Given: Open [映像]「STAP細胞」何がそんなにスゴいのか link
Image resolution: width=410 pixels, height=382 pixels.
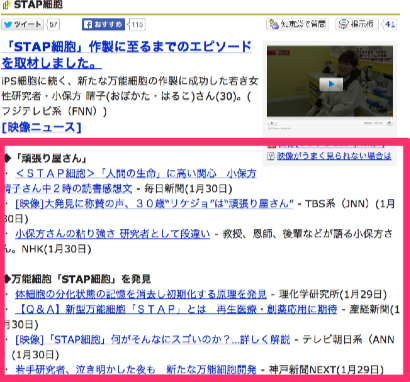Looking at the screenshot, I should tap(152, 340).
